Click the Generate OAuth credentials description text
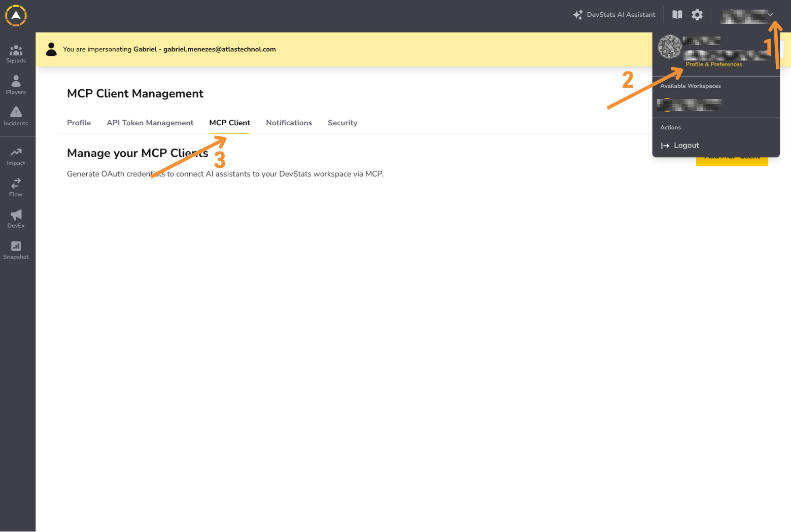The image size is (791, 532). pos(225,174)
